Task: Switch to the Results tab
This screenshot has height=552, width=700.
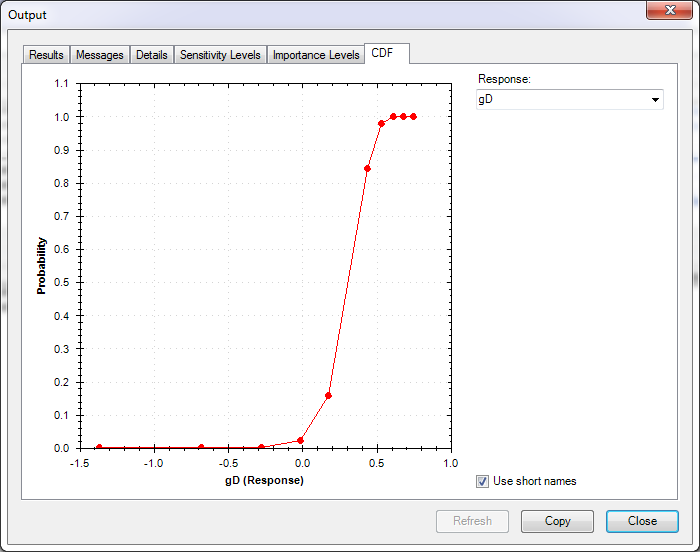Action: point(46,55)
